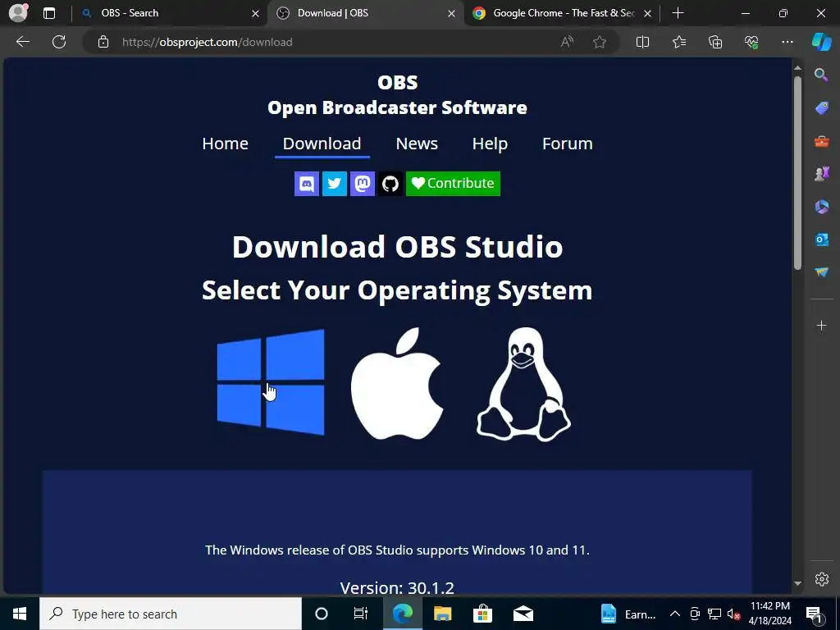Go to the Home page link
The image size is (840, 630).
tap(225, 144)
